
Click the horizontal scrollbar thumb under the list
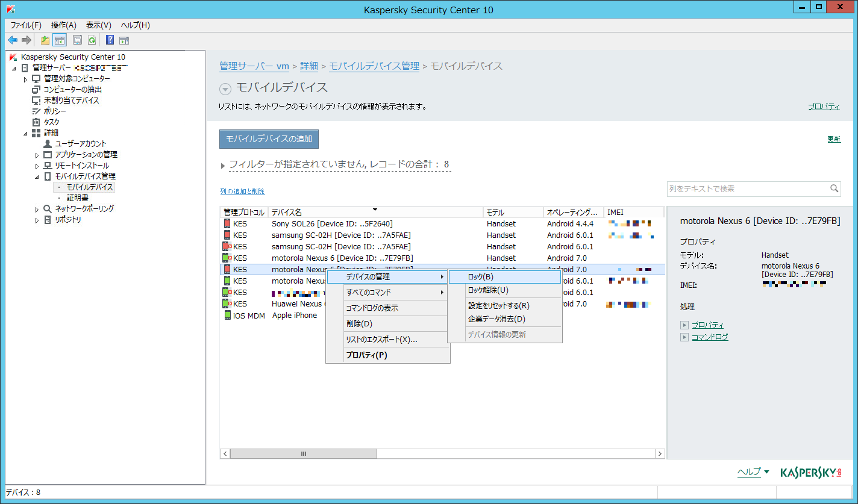click(304, 453)
